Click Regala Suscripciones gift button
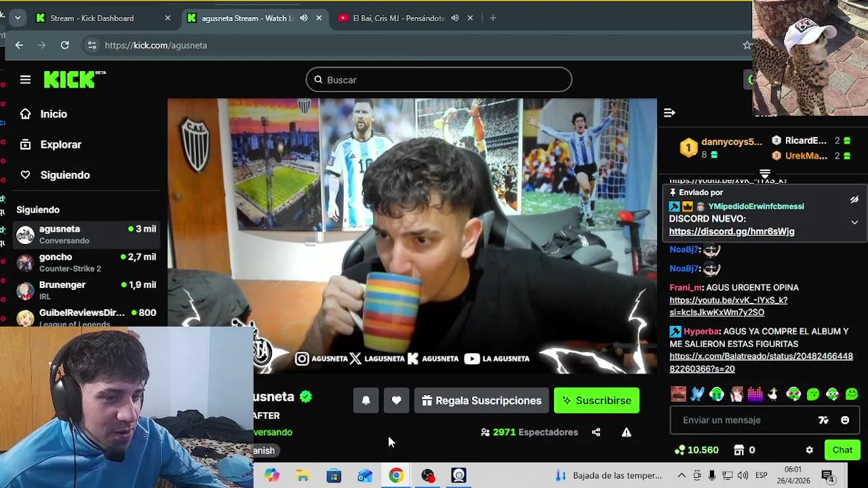Screen dimensions: 868x488 pos(481,401)
